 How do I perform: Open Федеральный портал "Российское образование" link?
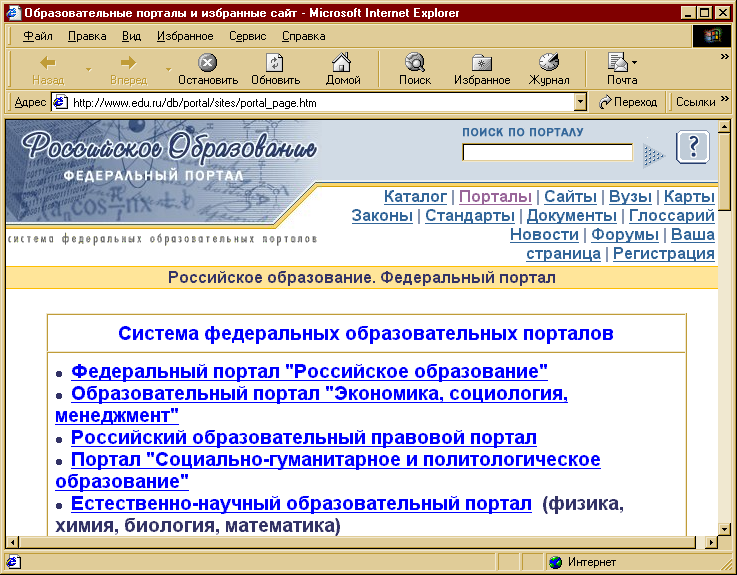309,371
